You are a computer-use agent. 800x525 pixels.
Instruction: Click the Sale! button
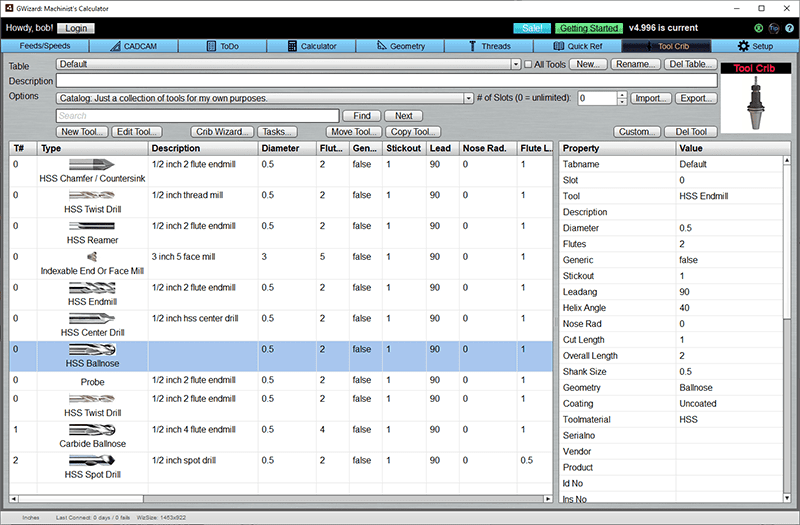pos(532,29)
